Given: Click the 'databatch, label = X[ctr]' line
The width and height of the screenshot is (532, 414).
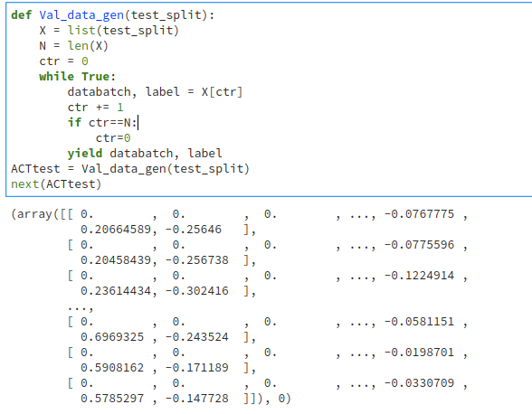Looking at the screenshot, I should 155,92.
